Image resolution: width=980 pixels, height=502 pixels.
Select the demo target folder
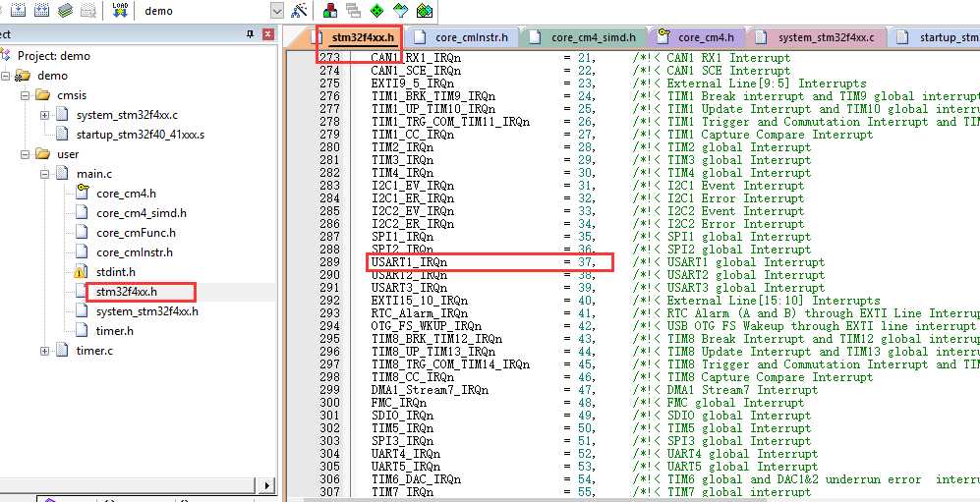(x=52, y=76)
